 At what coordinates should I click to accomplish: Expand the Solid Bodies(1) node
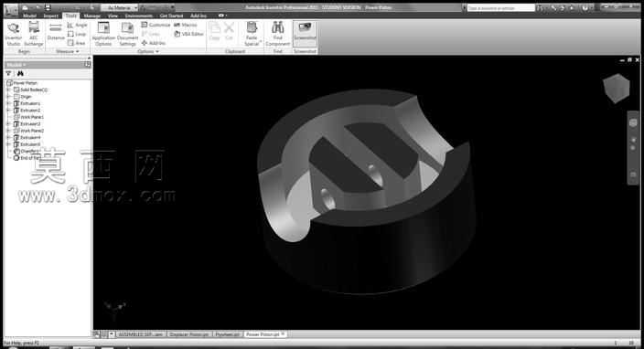point(8,90)
